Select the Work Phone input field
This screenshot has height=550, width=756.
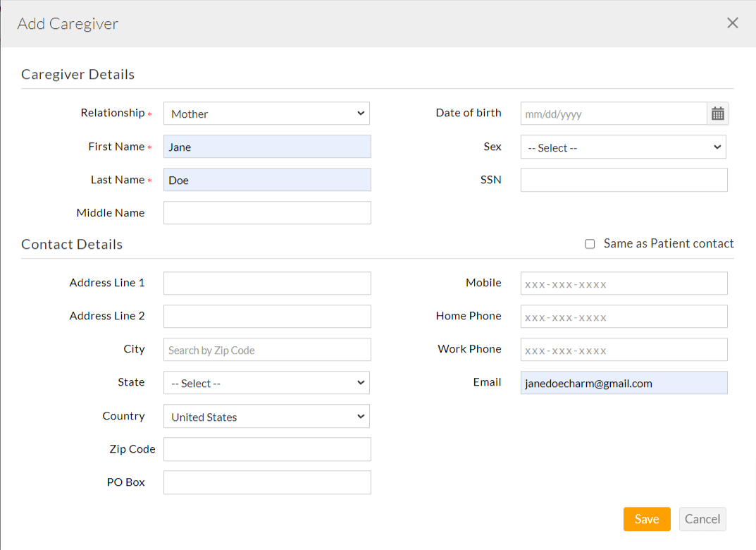624,350
